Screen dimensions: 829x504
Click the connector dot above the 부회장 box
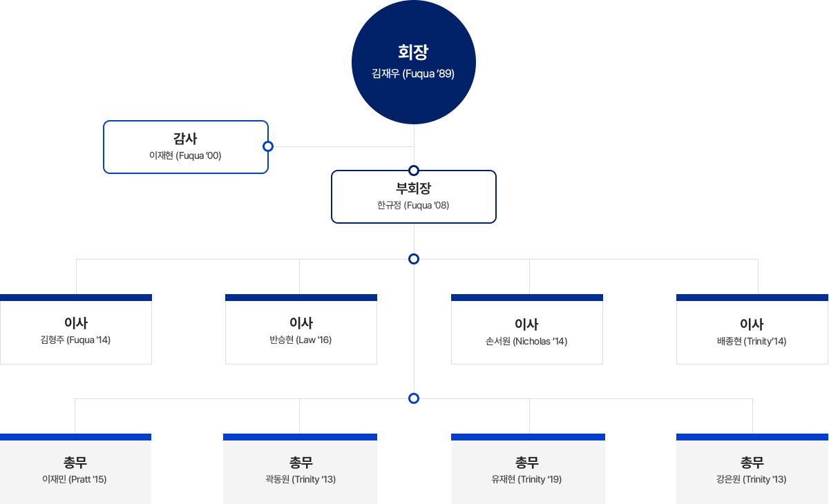pos(414,171)
